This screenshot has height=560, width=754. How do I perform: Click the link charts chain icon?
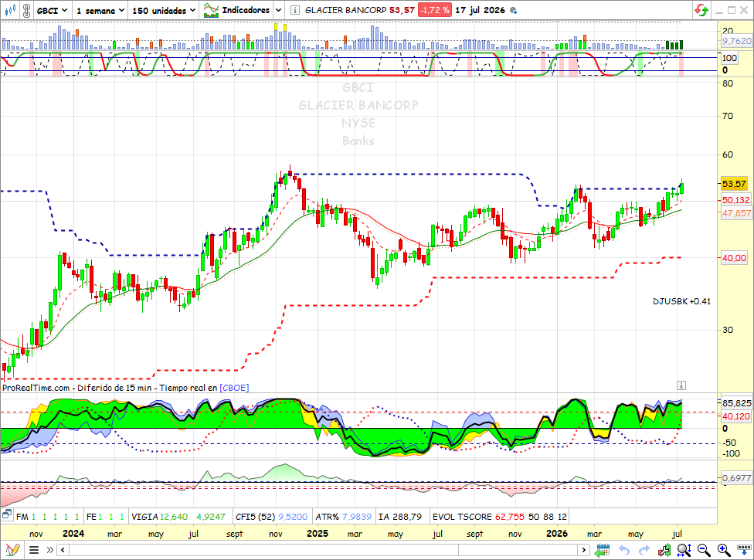(27, 10)
